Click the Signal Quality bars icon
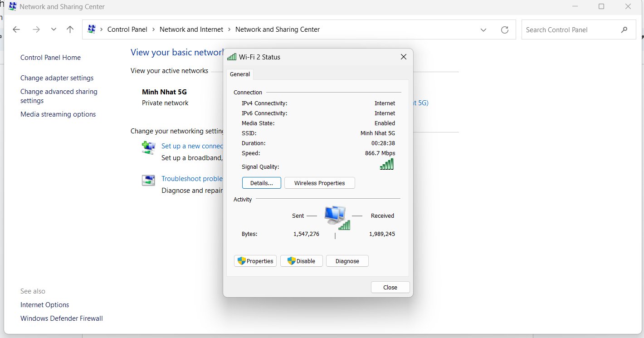This screenshot has height=338, width=644. coord(387,164)
